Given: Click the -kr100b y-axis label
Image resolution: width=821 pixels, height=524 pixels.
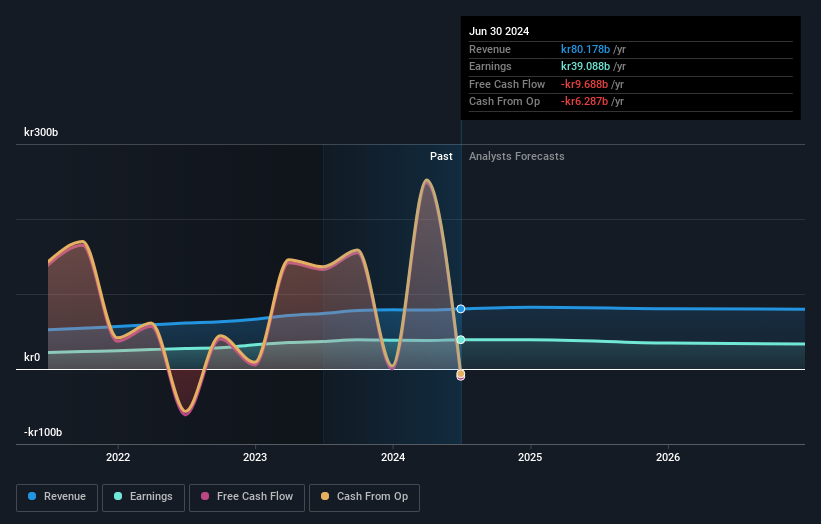Looking at the screenshot, I should pos(43,432).
